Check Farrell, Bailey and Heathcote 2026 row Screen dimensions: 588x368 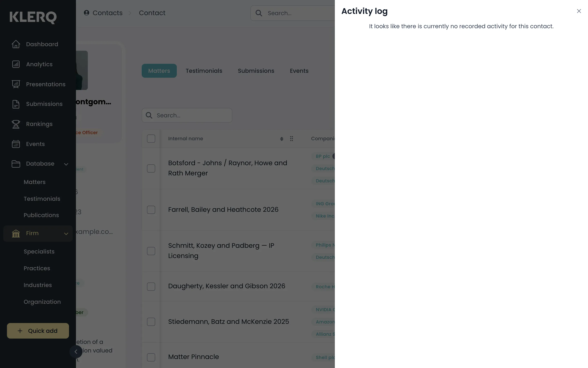[x=151, y=210]
